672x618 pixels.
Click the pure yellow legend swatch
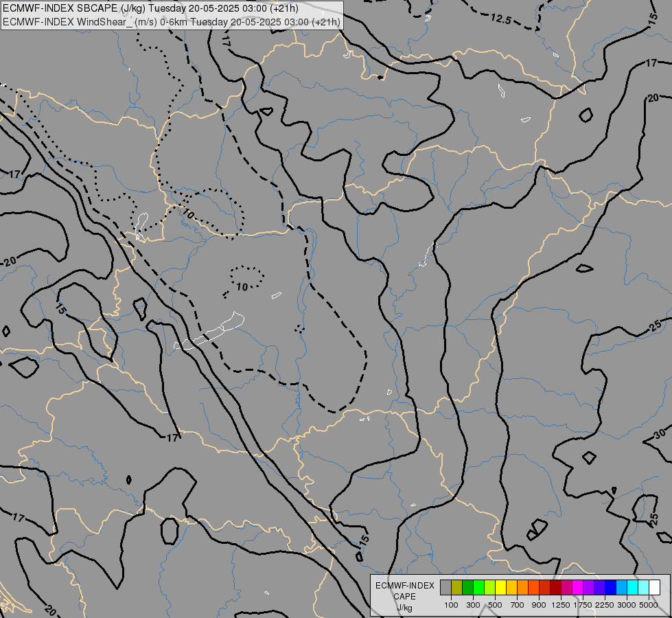click(500, 588)
